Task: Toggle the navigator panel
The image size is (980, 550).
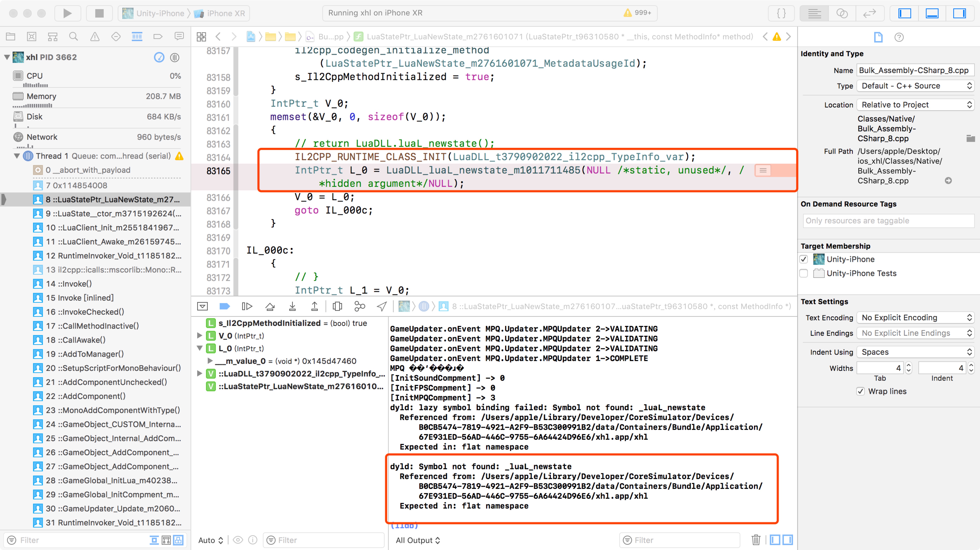Action: pos(904,13)
